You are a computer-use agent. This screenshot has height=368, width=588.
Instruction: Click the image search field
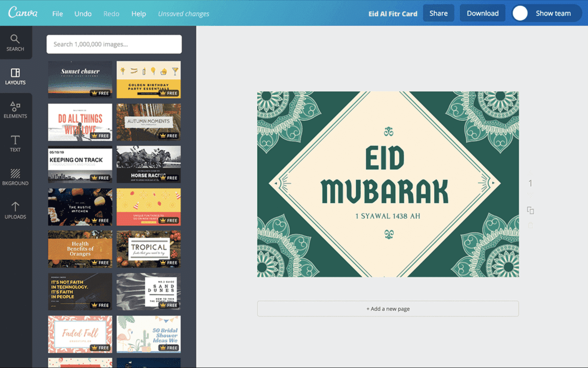point(114,44)
